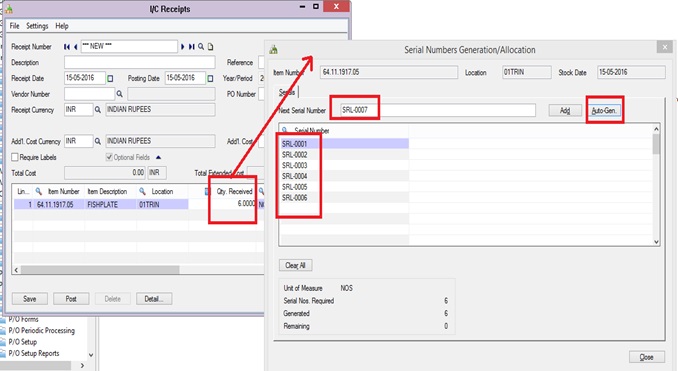Click the Add serial button
This screenshot has width=678, height=371.
pos(565,110)
